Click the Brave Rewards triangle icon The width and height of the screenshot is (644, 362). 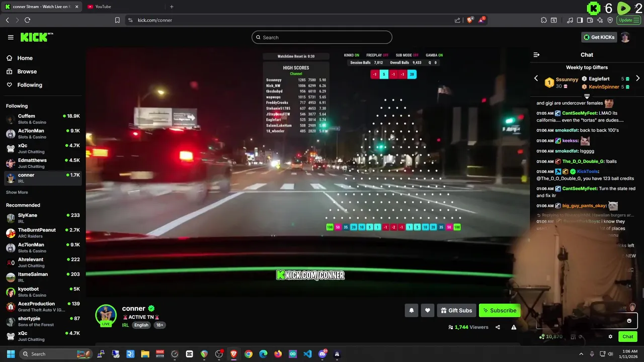(481, 20)
